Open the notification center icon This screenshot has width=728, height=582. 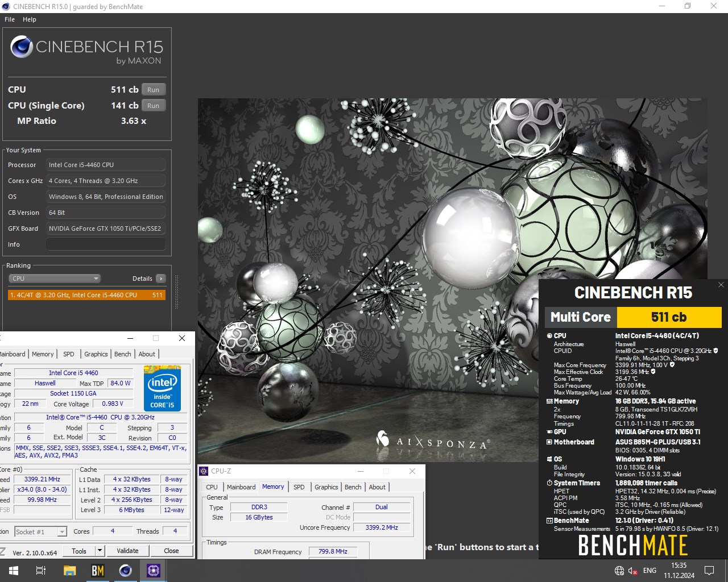[709, 571]
